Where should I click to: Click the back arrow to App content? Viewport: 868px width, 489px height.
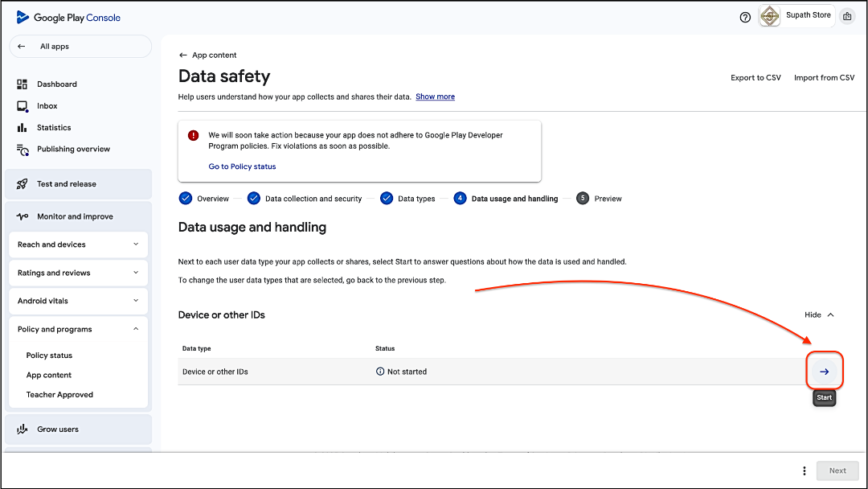pos(183,55)
